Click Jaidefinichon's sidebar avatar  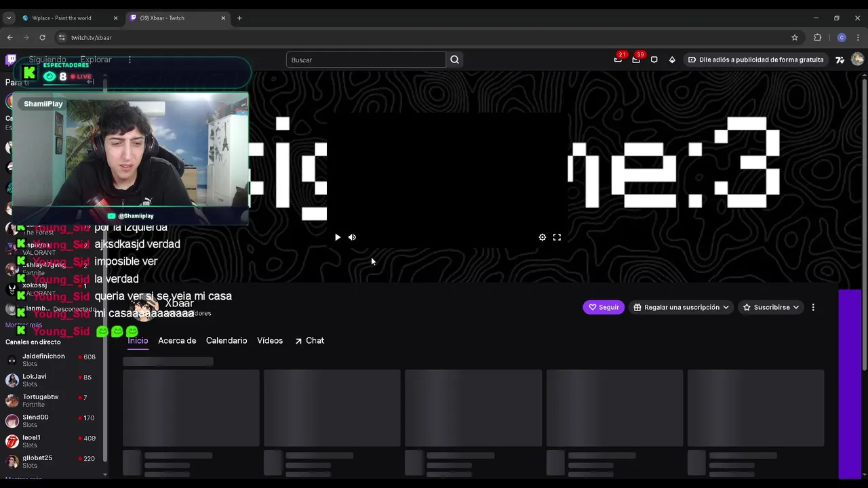12,360
